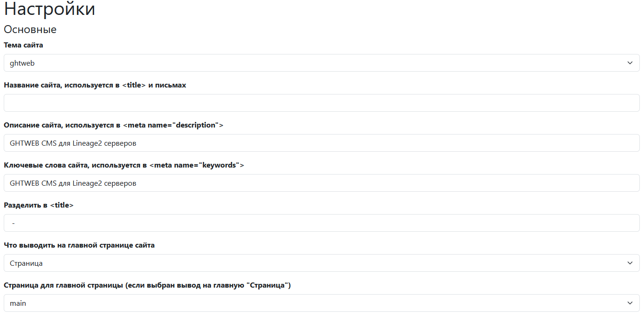Click the Страница для главной страницы label

147,285
